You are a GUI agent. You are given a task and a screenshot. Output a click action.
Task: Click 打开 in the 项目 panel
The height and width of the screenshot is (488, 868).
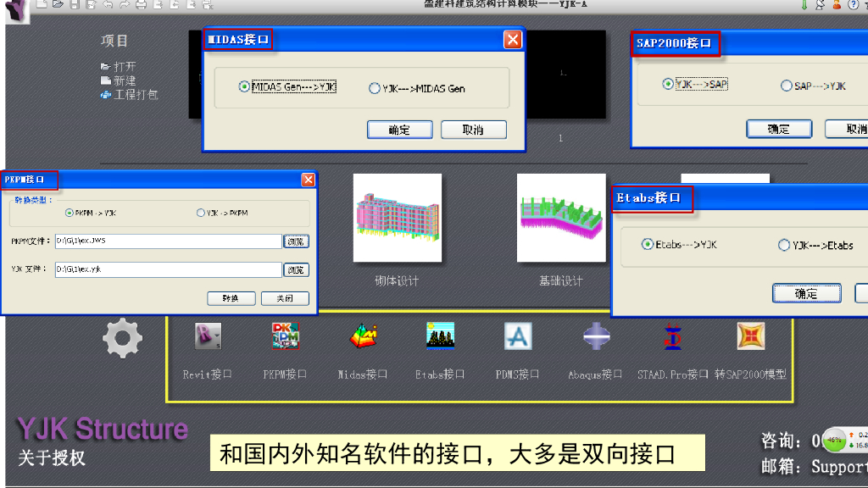click(118, 66)
